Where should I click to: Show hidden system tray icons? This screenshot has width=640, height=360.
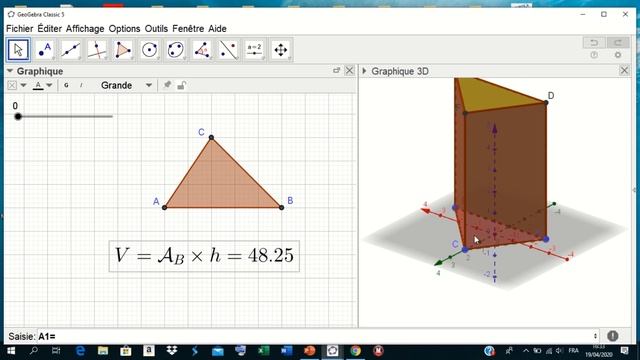[x=526, y=351]
